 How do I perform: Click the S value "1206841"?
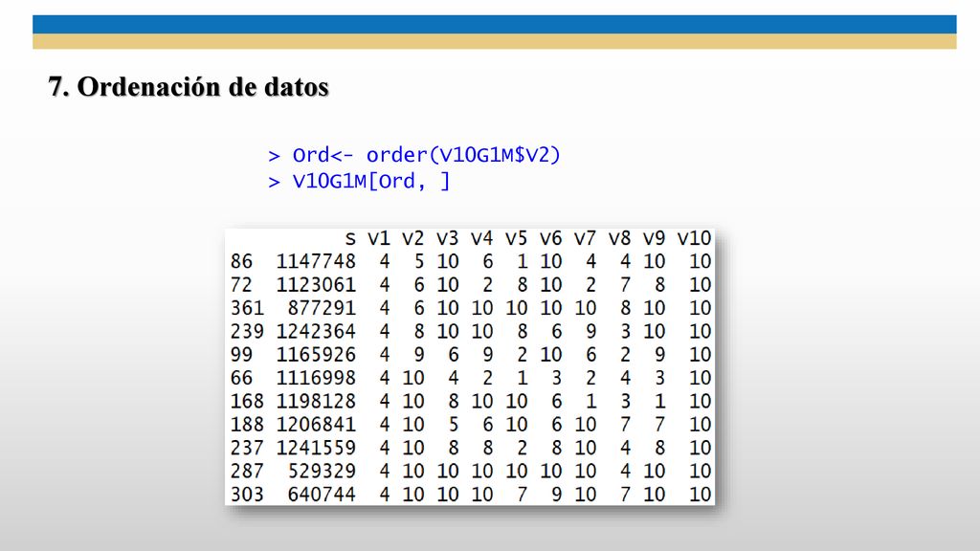click(316, 425)
